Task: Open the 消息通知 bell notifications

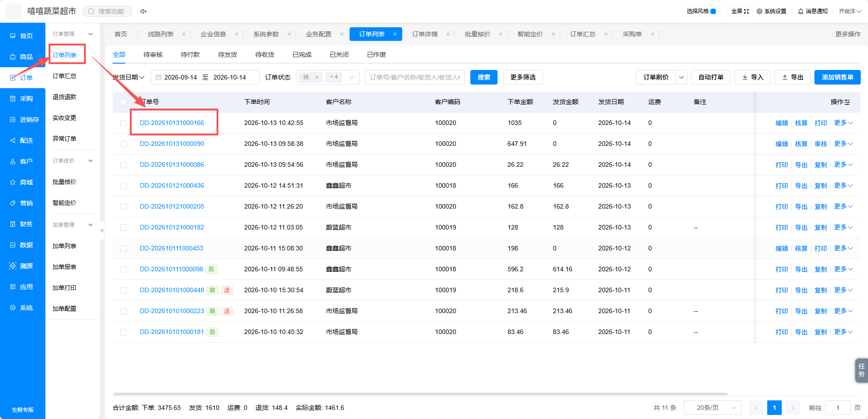Action: coord(801,11)
